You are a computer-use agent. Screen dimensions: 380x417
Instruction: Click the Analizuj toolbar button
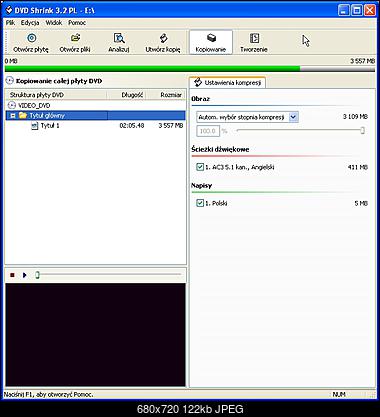tap(119, 43)
